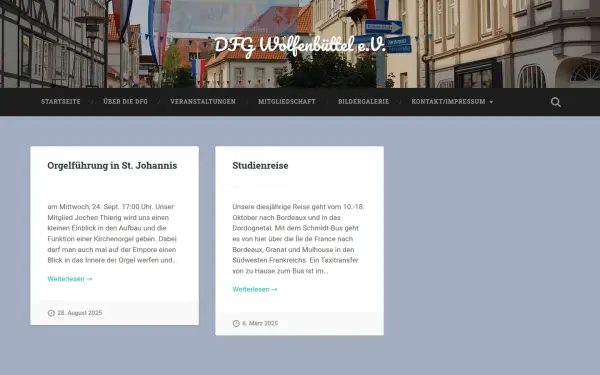The image size is (600, 375).
Task: Click Weiterlesen under Studienreise post
Action: 255,290
